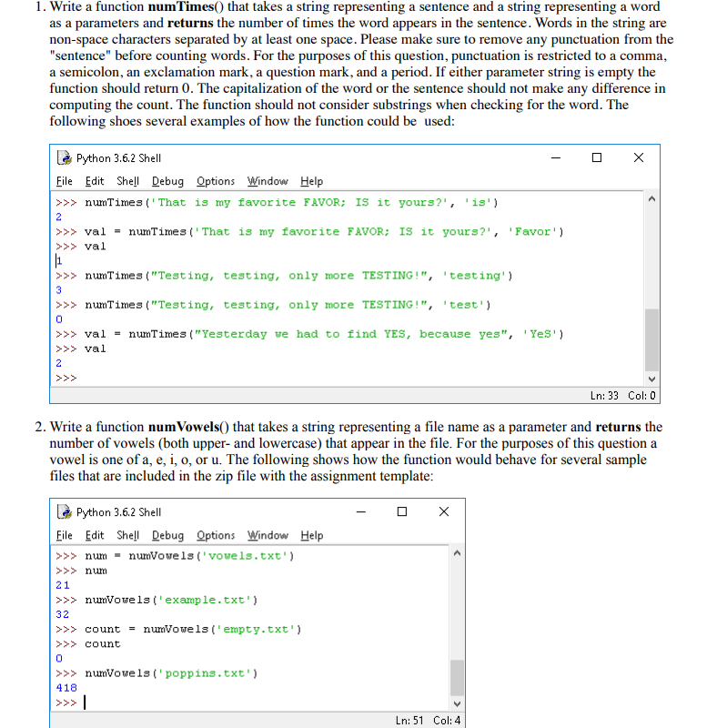Click output value 3 in first shell

(58, 290)
